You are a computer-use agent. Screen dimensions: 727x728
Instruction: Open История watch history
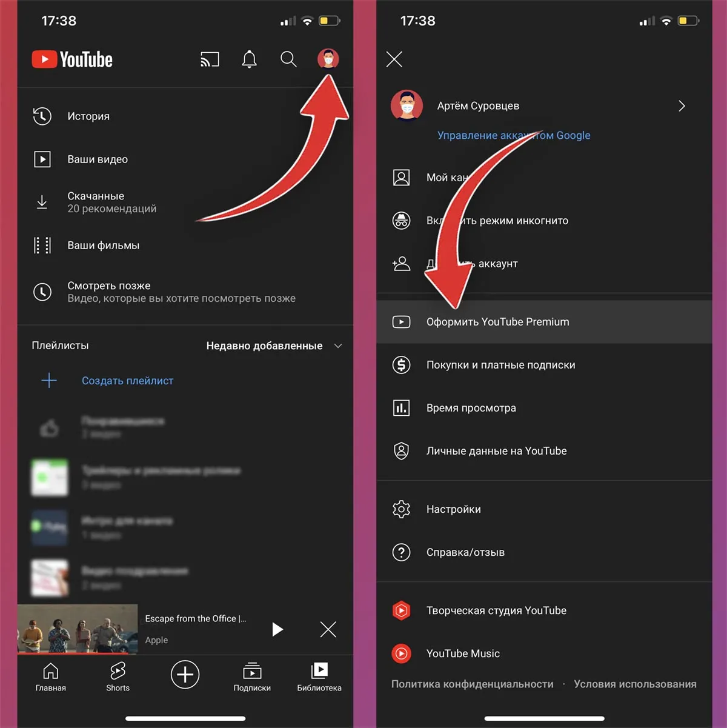point(185,116)
